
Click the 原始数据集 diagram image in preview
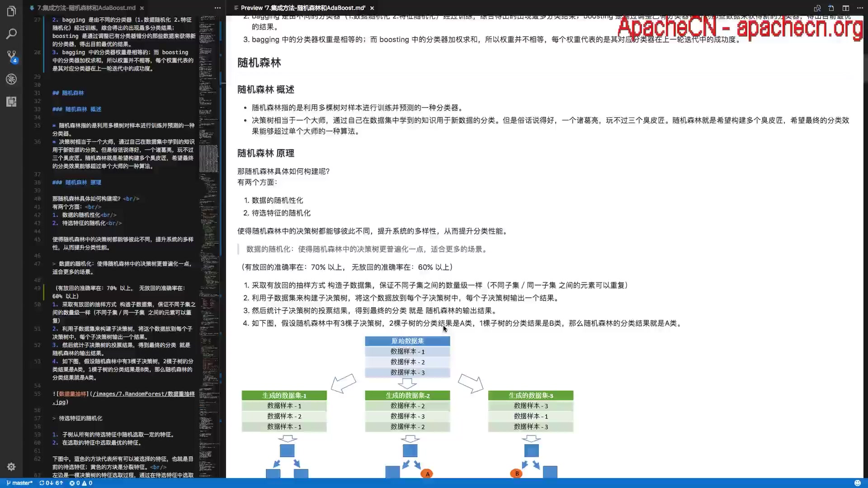[x=407, y=407]
